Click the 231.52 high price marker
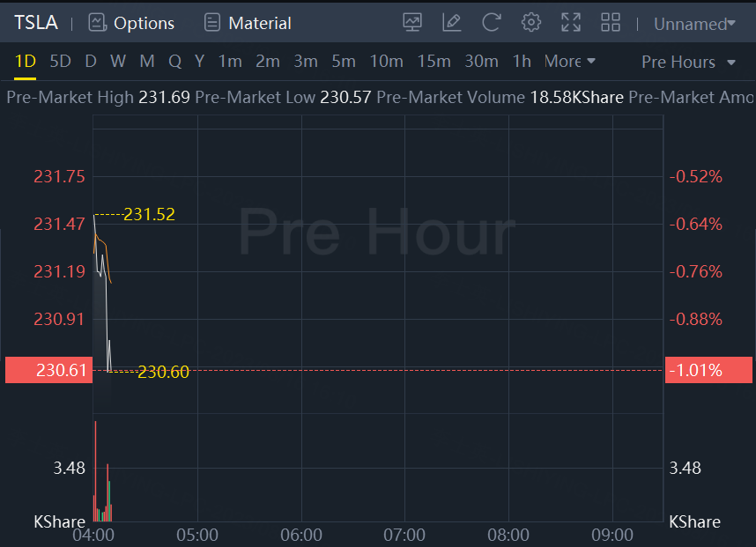This screenshot has height=547, width=756. click(149, 214)
